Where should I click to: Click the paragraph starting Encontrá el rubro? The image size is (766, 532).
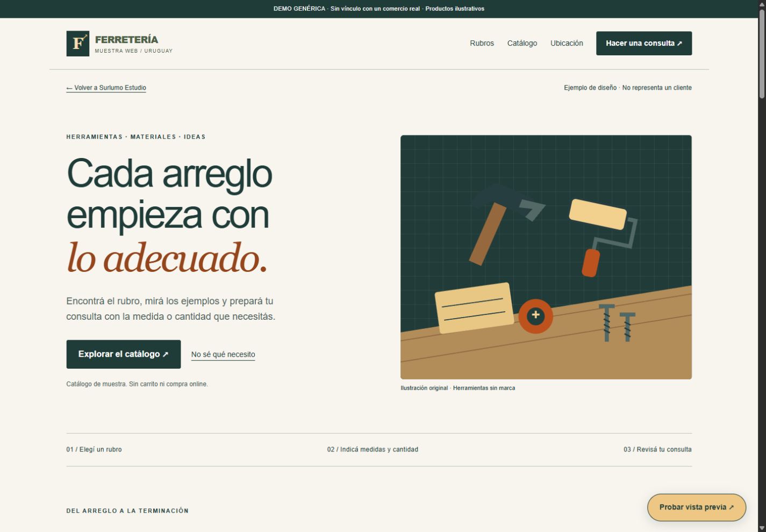171,309
